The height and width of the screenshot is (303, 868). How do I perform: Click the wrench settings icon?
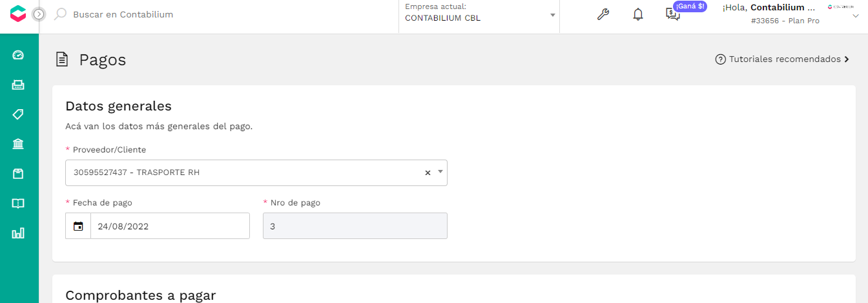[603, 14]
